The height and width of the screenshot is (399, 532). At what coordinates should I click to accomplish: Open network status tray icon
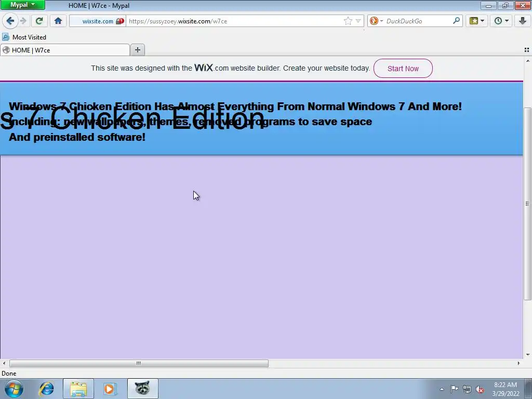467,389
